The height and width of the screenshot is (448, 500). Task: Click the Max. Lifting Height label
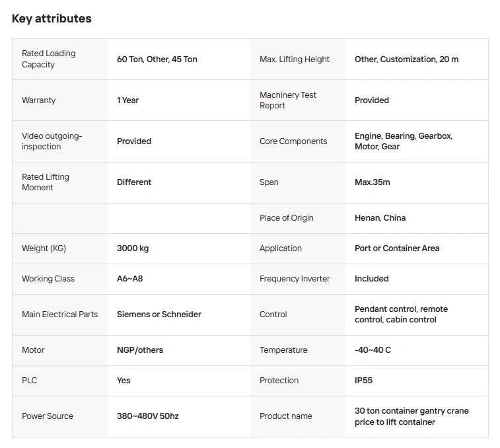click(295, 59)
